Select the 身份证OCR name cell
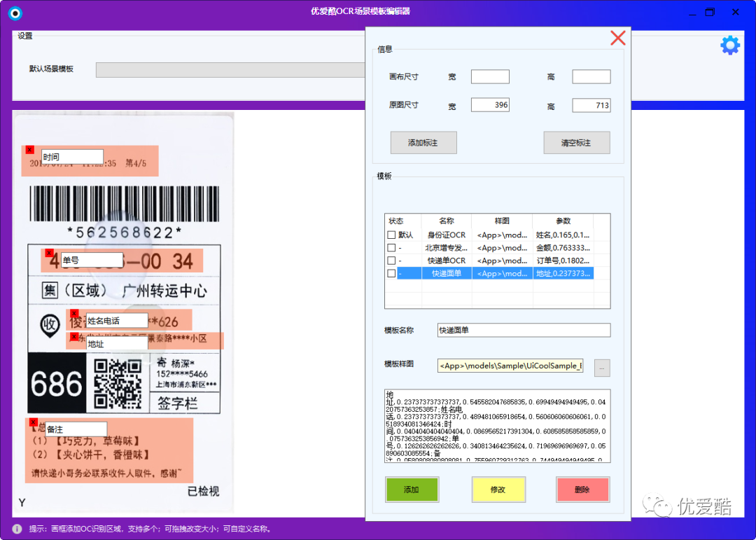Screen dimensions: 756x540 [x=447, y=235]
